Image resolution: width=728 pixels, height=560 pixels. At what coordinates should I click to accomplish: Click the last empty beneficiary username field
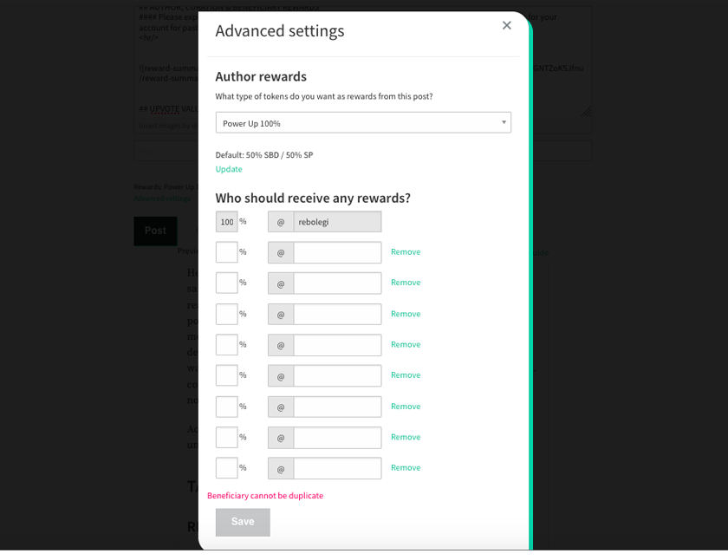point(337,468)
